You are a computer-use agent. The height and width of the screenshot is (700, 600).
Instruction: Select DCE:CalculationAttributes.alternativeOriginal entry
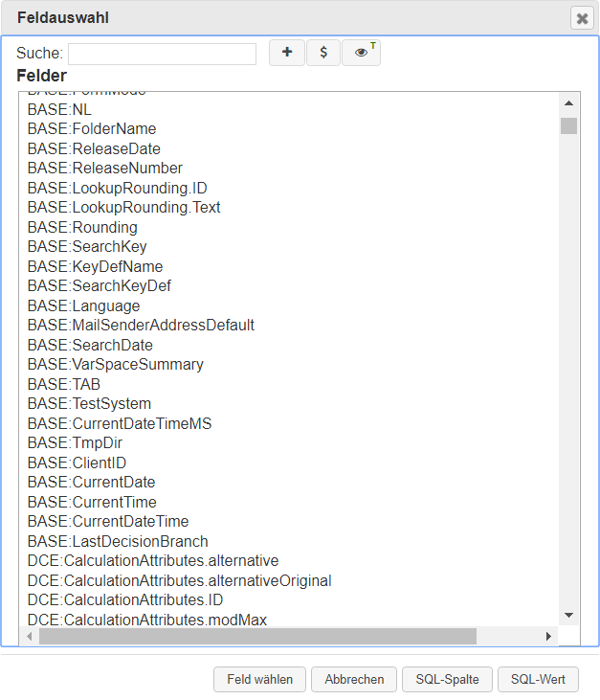[x=179, y=580]
